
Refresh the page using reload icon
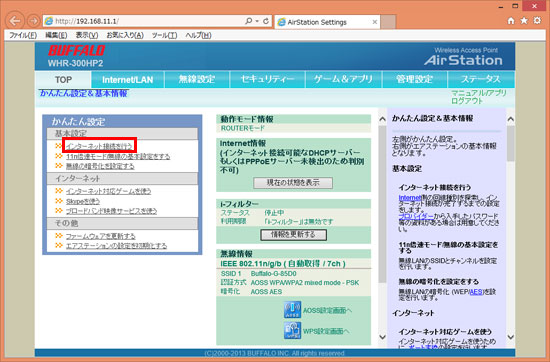pyautogui.click(x=266, y=21)
